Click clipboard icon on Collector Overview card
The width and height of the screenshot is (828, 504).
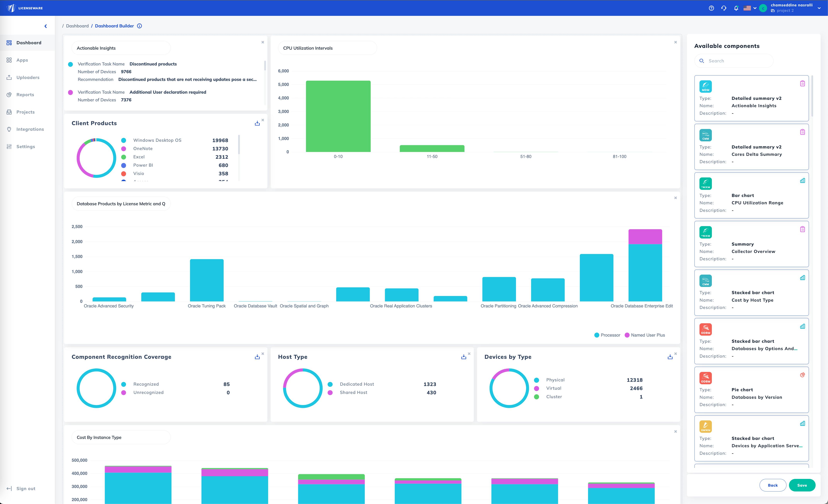pyautogui.click(x=802, y=229)
